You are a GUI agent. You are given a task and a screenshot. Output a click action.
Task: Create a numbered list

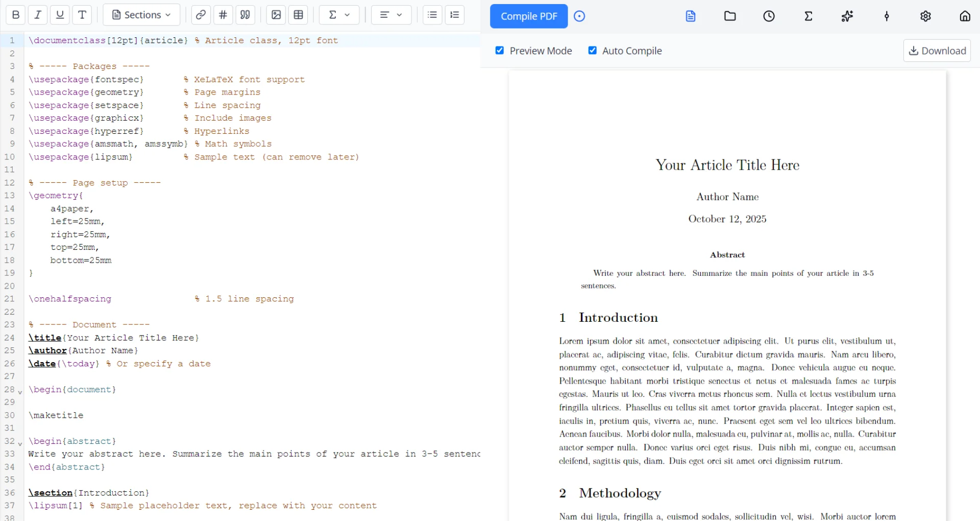coord(455,15)
